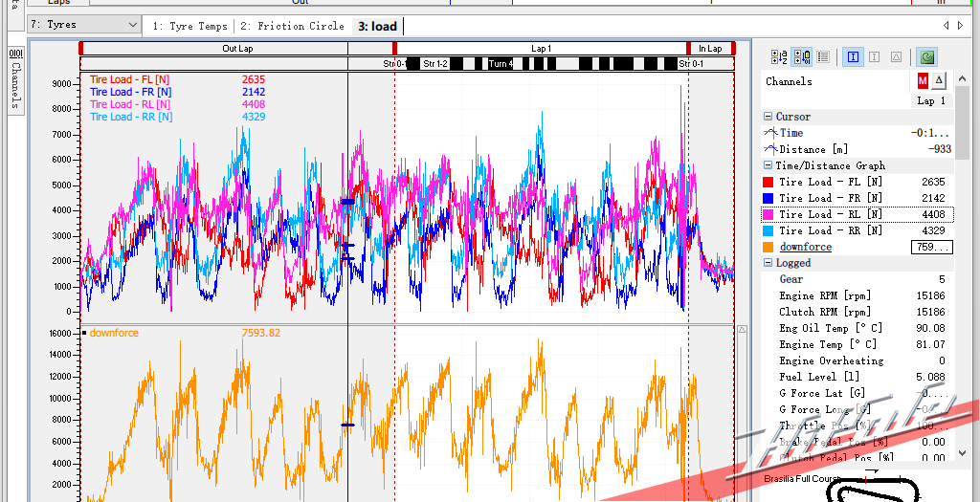Click Tire Load - FL graph legend

pos(129,79)
